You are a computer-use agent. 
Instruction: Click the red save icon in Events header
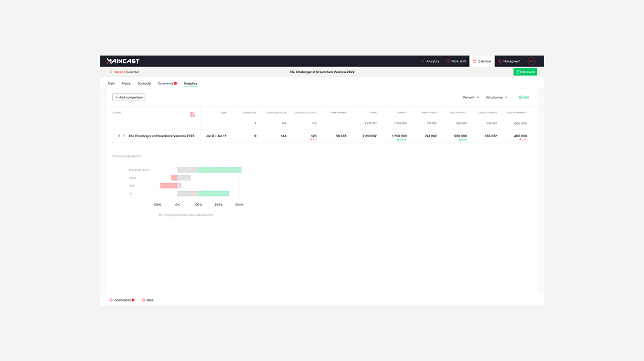[192, 114]
